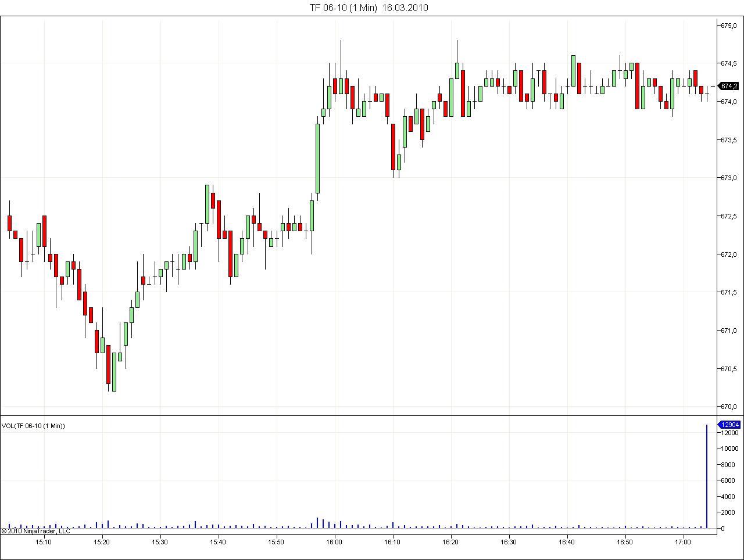
Task: Click the 672,0 price axis label
Action: (729, 254)
